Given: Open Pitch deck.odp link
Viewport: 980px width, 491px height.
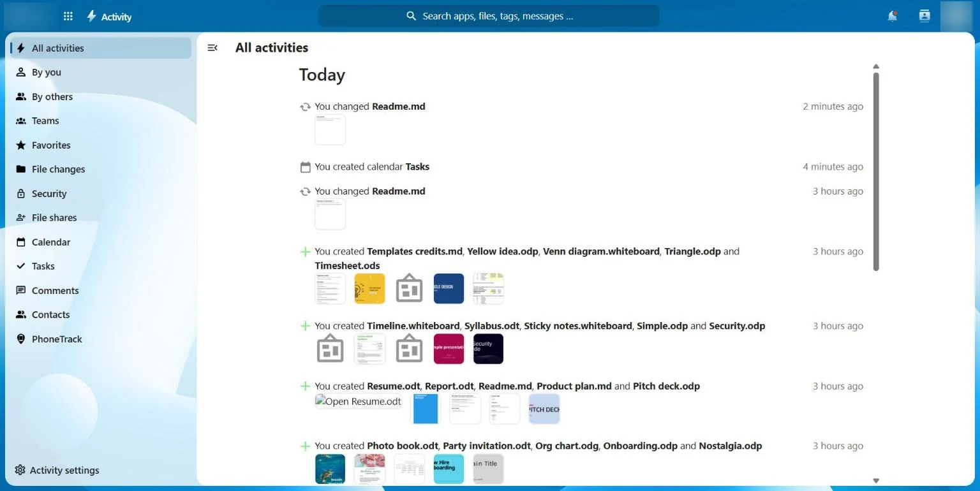Looking at the screenshot, I should coord(666,386).
